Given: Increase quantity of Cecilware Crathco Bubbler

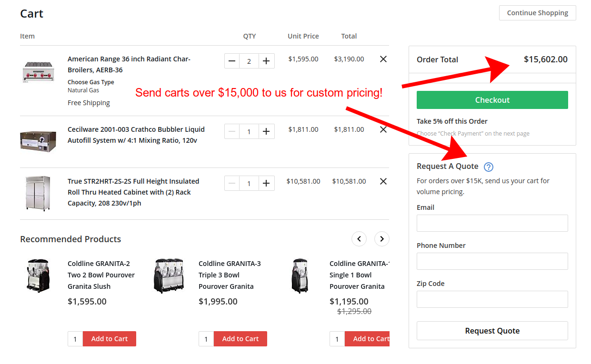Looking at the screenshot, I should [266, 132].
